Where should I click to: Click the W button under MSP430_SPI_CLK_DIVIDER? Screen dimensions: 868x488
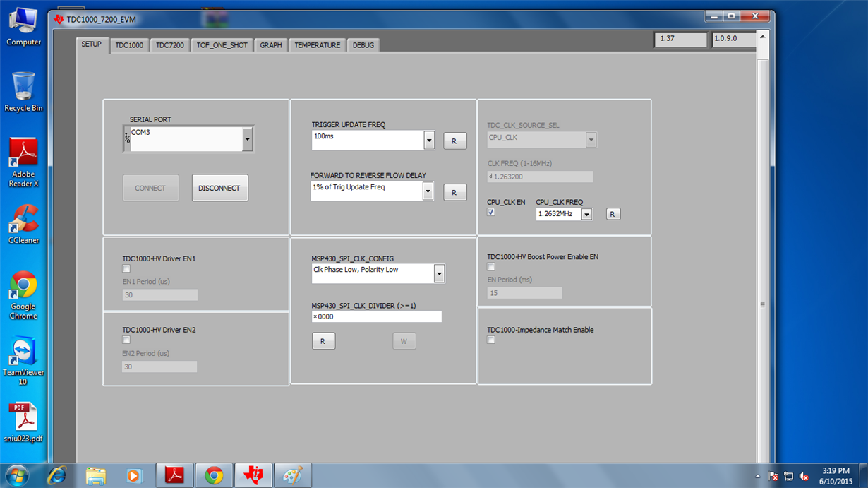pos(404,341)
